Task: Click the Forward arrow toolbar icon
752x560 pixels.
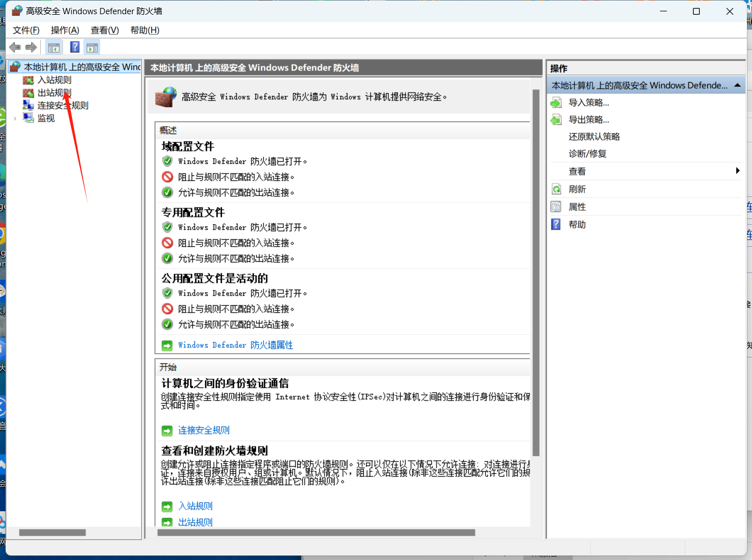Action: (x=31, y=47)
